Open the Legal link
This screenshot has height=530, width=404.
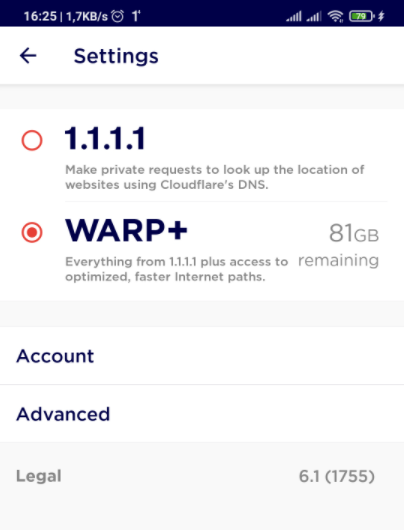(39, 476)
